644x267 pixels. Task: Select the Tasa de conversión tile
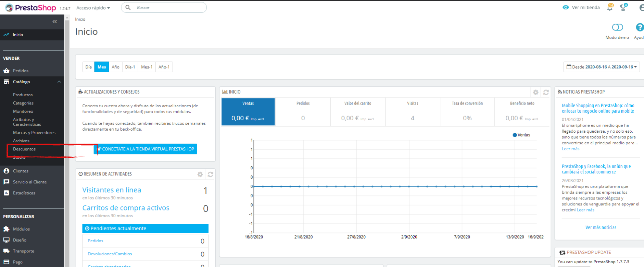coord(467,112)
